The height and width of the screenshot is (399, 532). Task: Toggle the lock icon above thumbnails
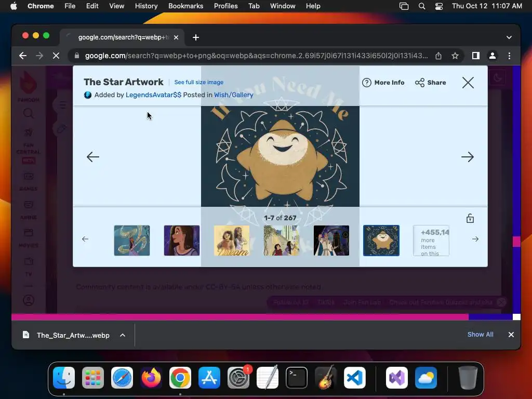pyautogui.click(x=470, y=218)
